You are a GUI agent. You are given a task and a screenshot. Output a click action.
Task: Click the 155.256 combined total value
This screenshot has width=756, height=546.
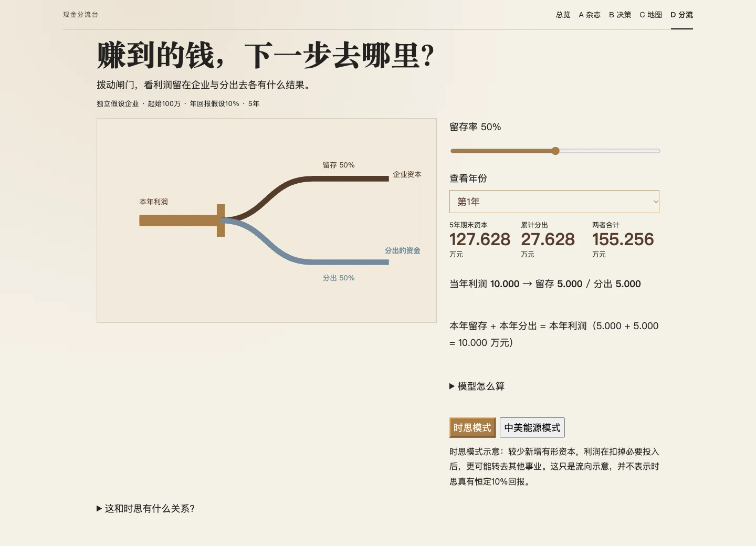point(623,239)
